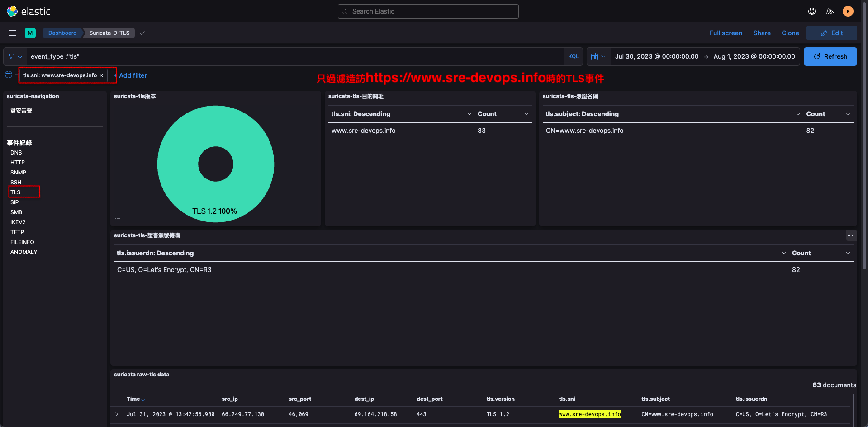Open Count dropdown in destination URL table
Viewport: 868px width, 427px height.
pyautogui.click(x=526, y=114)
